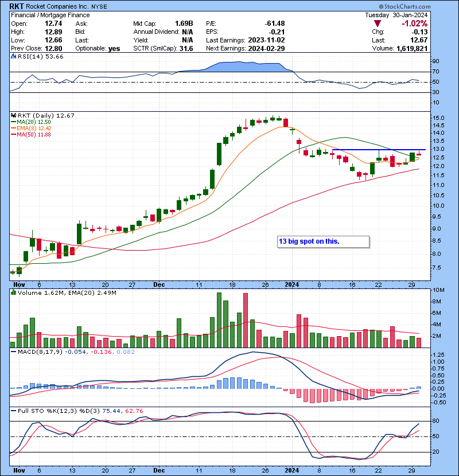Click the tallest green volume bar

pos(219,320)
